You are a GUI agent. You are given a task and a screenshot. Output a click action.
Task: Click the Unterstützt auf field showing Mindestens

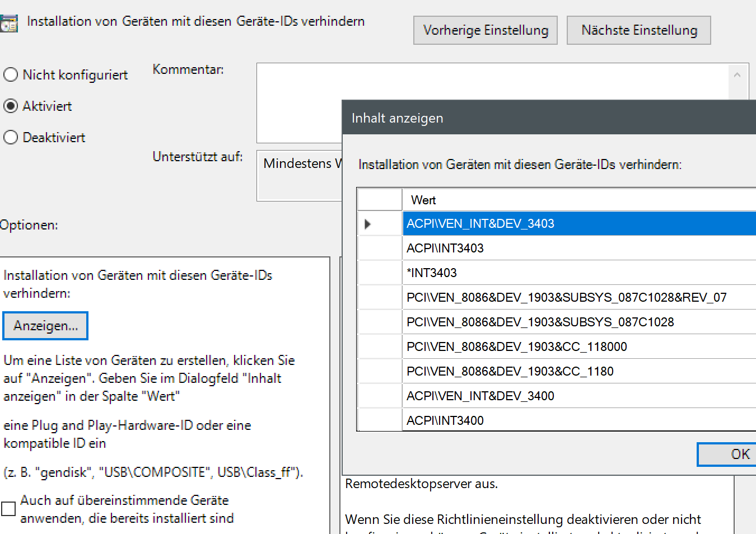pyautogui.click(x=300, y=176)
